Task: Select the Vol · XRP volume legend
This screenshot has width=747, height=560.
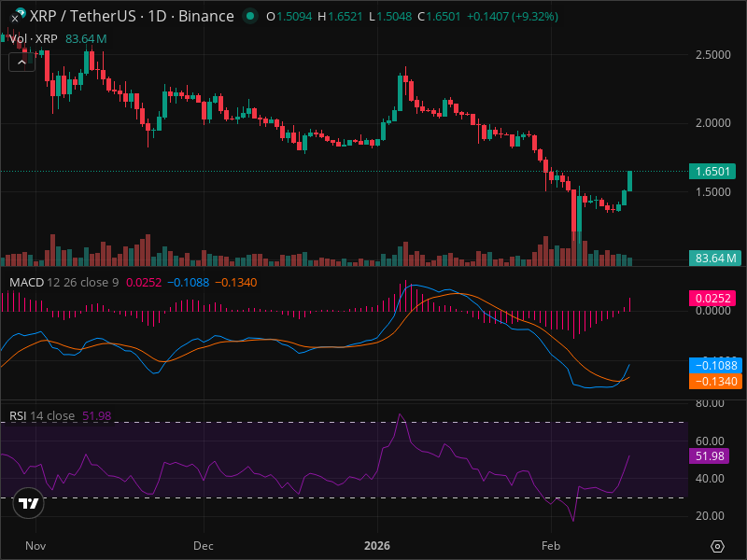Action: (34, 38)
